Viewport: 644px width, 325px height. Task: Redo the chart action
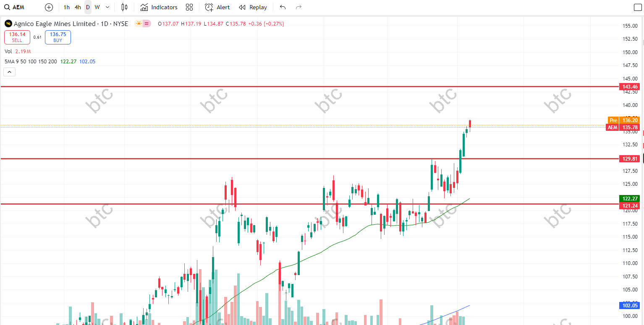click(298, 7)
